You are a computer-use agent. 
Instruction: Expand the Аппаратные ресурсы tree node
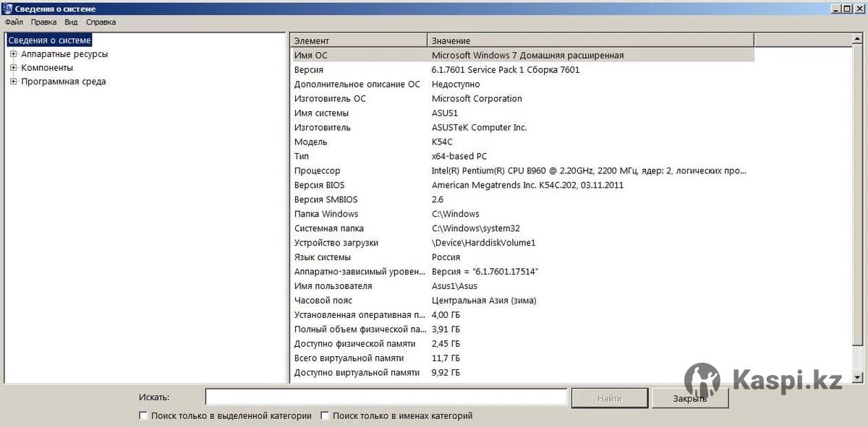[13, 54]
